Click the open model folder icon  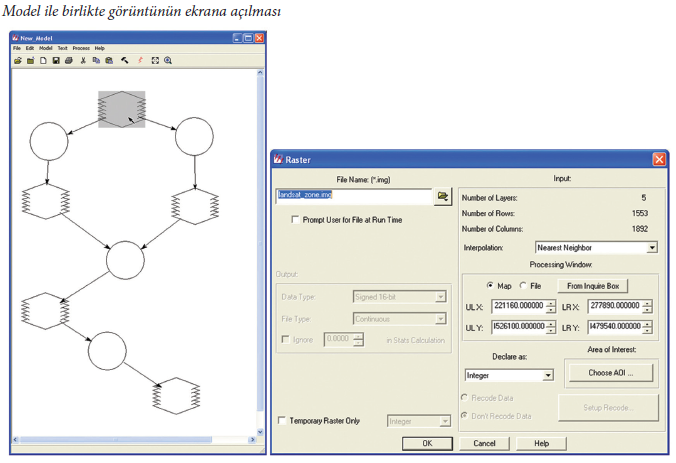pos(18,60)
